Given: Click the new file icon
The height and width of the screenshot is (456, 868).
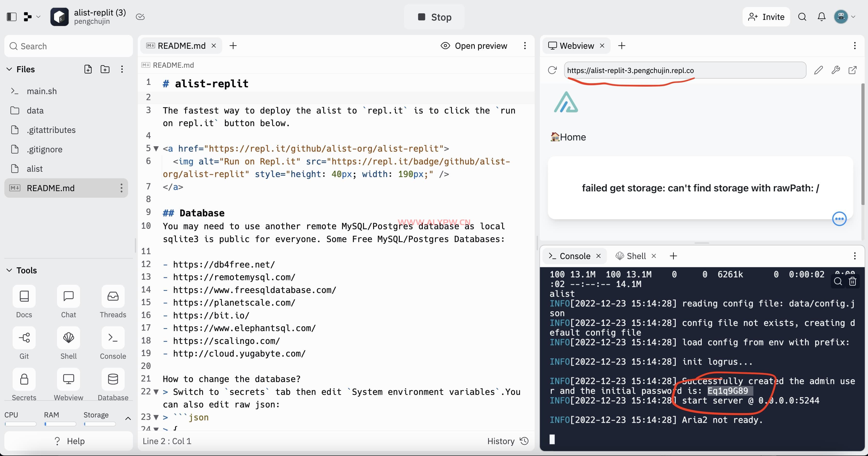Looking at the screenshot, I should click(x=88, y=69).
